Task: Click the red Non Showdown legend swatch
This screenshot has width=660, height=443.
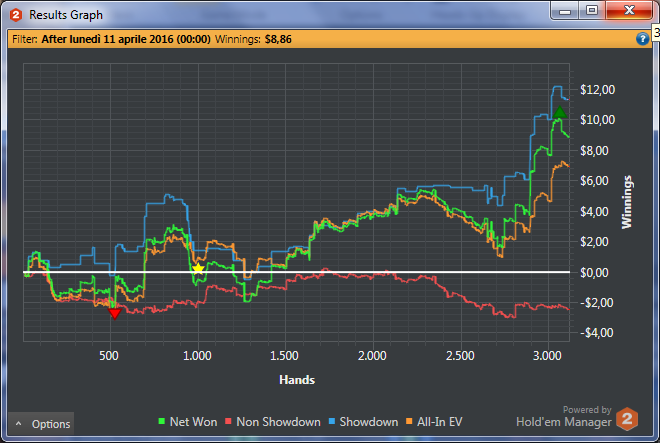Action: pyautogui.click(x=229, y=421)
